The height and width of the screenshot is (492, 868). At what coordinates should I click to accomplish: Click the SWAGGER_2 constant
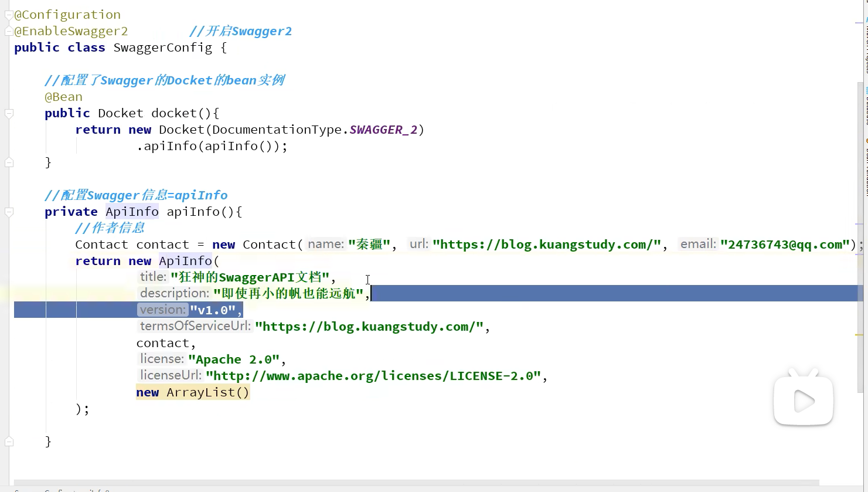coord(383,130)
